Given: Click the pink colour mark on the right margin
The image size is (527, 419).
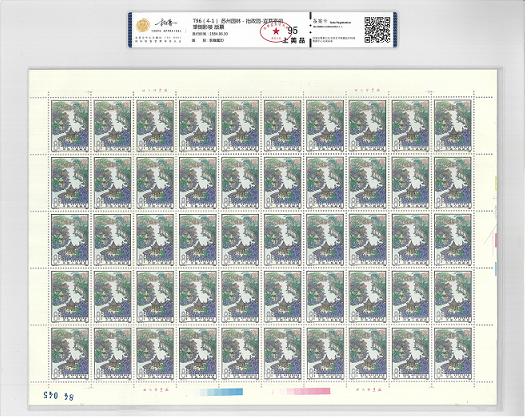Looking at the screenshot, I should tap(495, 240).
